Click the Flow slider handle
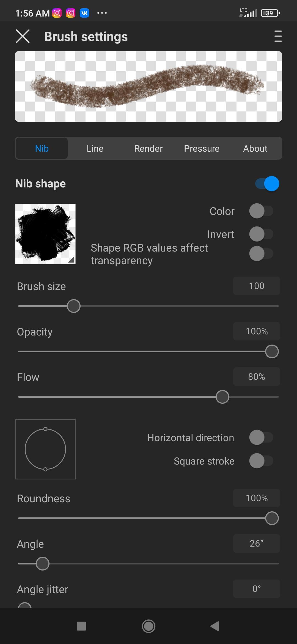This screenshot has height=644, width=297. tap(222, 397)
